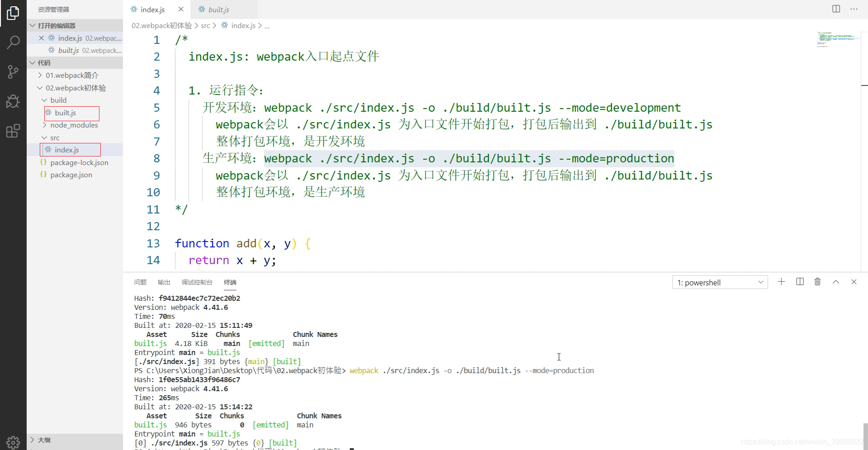
Task: Open the 输出 output panel tab
Action: point(164,282)
